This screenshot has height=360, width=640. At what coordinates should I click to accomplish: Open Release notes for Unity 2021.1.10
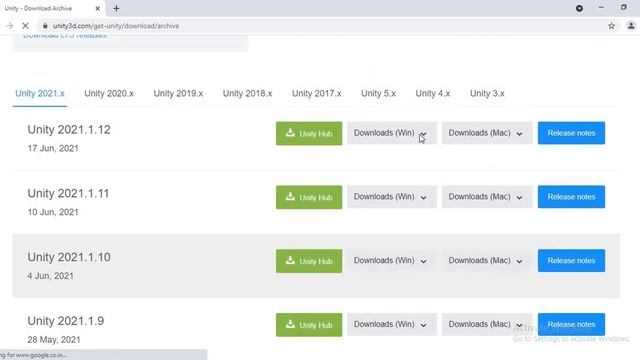(571, 260)
